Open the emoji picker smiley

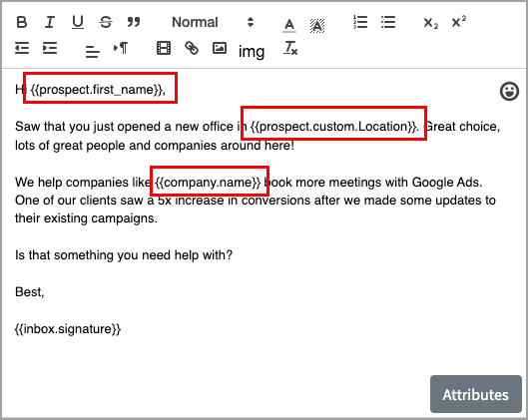(x=509, y=91)
